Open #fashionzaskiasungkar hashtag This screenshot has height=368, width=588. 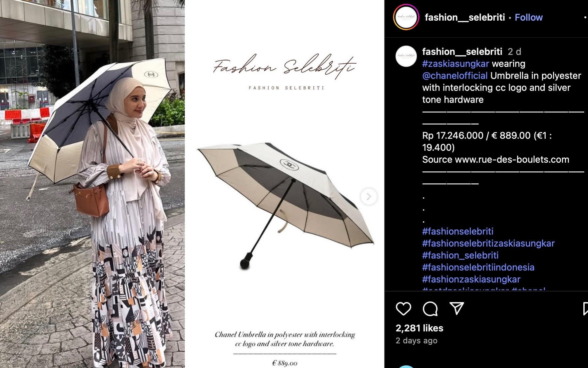click(471, 279)
